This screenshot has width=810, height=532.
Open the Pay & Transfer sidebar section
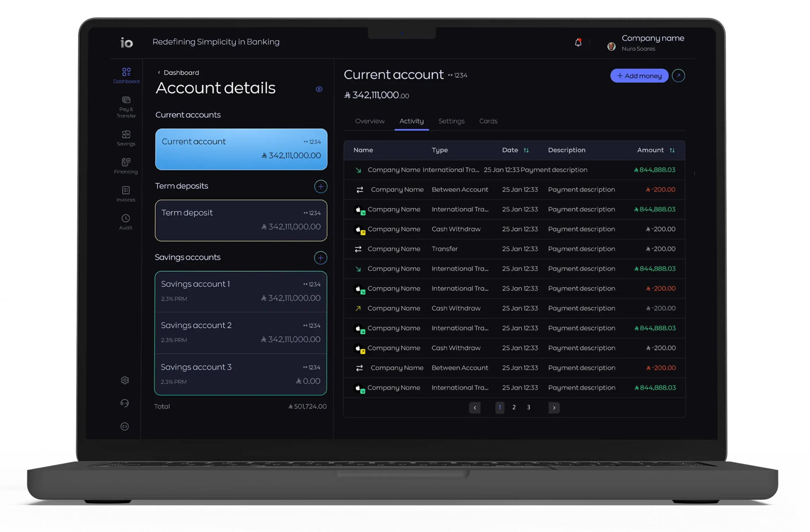[x=126, y=107]
